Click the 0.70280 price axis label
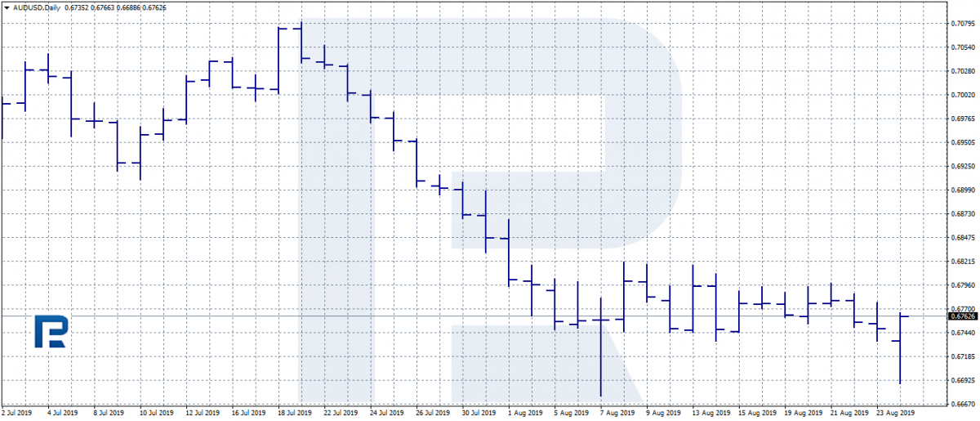The height and width of the screenshot is (421, 980). (962, 70)
